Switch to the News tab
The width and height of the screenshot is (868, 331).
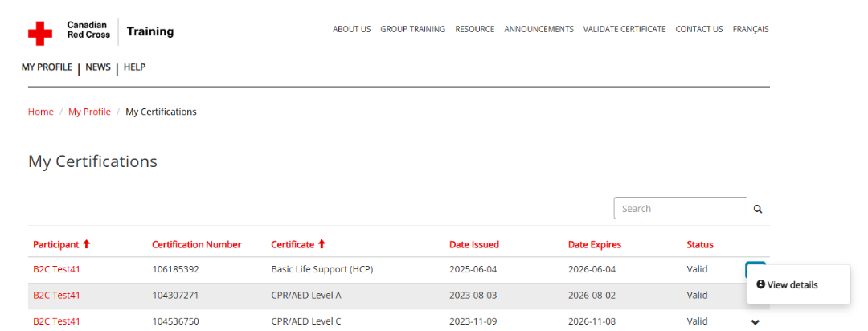click(x=98, y=67)
